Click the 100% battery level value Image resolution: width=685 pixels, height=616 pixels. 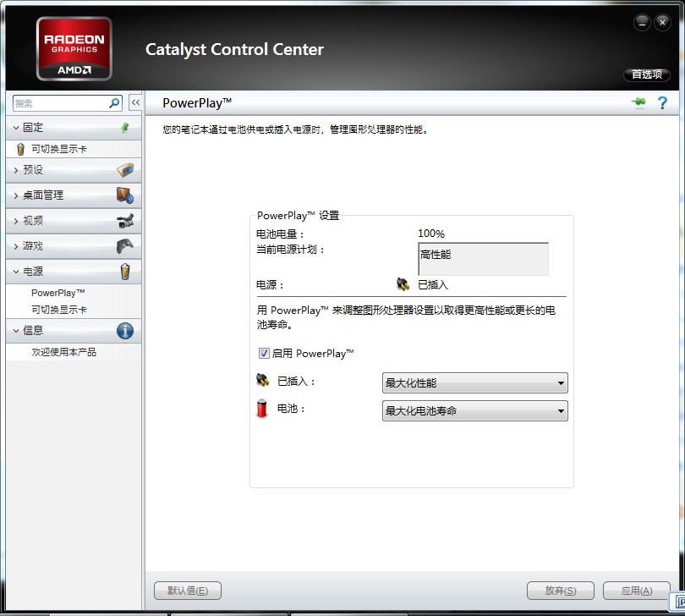tap(431, 234)
